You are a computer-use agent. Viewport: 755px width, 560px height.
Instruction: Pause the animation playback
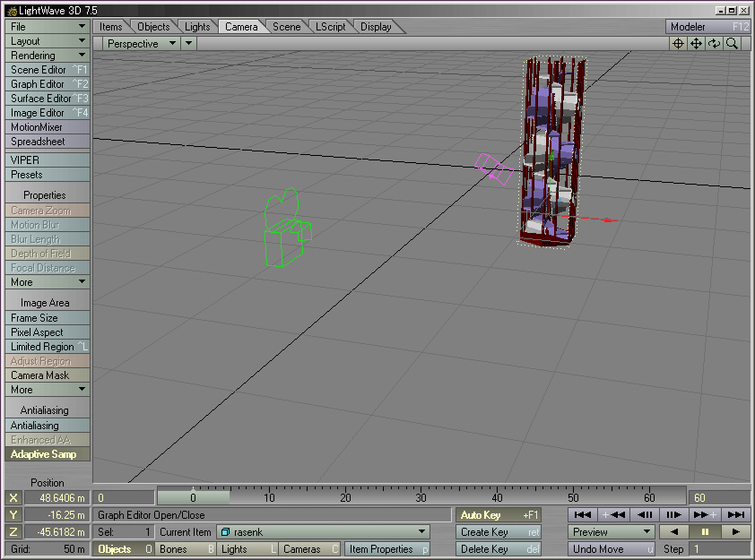[705, 531]
